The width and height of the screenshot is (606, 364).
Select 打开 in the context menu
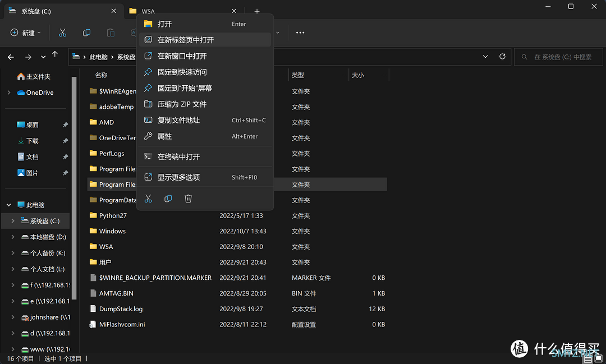205,24
